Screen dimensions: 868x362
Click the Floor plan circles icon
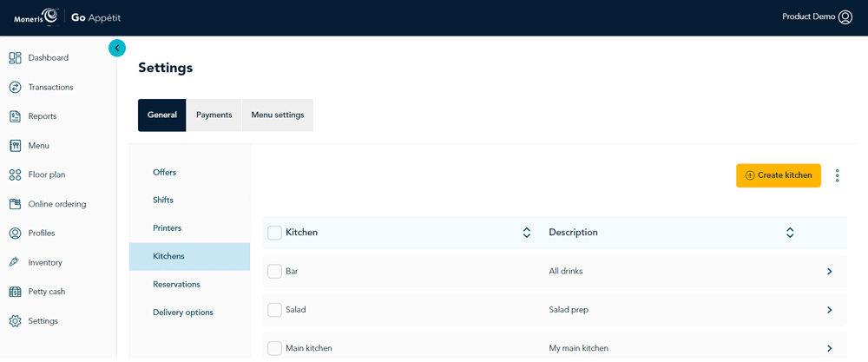click(15, 174)
